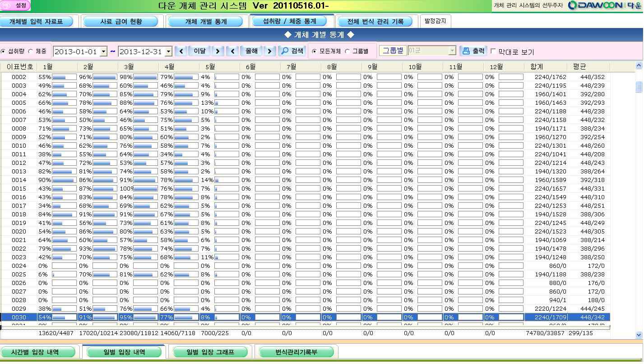
Task: Click the 2월 progress bar in row 0022
Action: [x=105, y=249]
